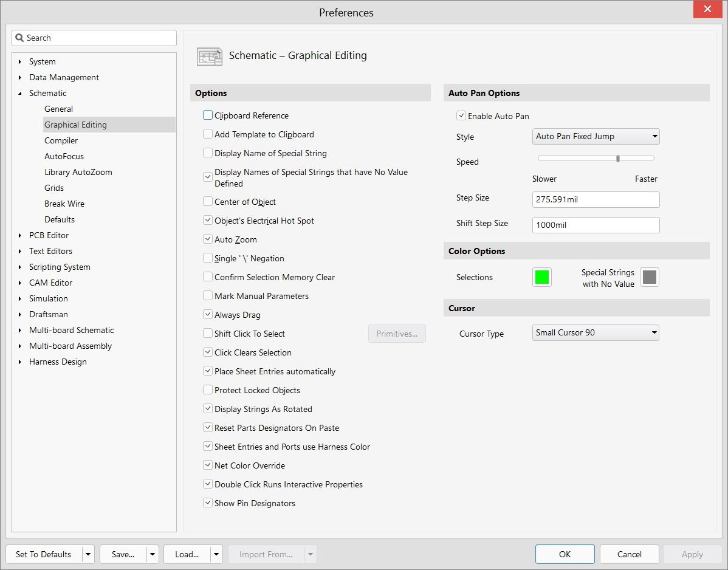Open Library AutoZoom page

pos(78,172)
